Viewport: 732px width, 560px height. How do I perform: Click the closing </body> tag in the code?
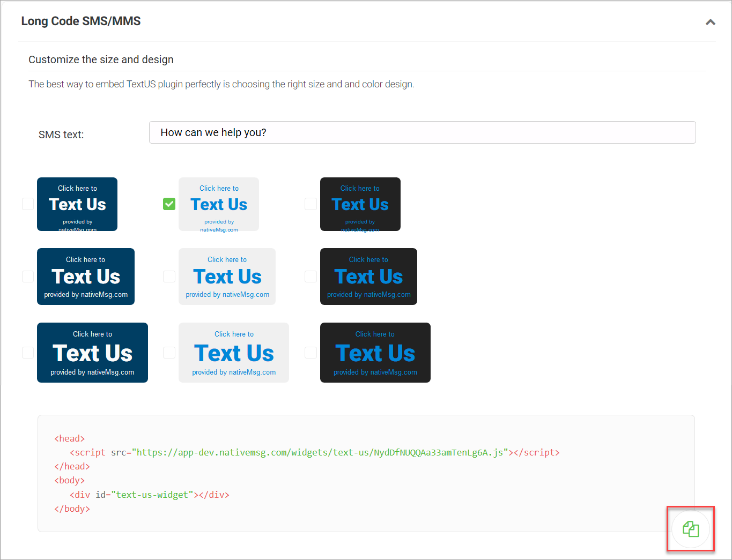coord(72,509)
